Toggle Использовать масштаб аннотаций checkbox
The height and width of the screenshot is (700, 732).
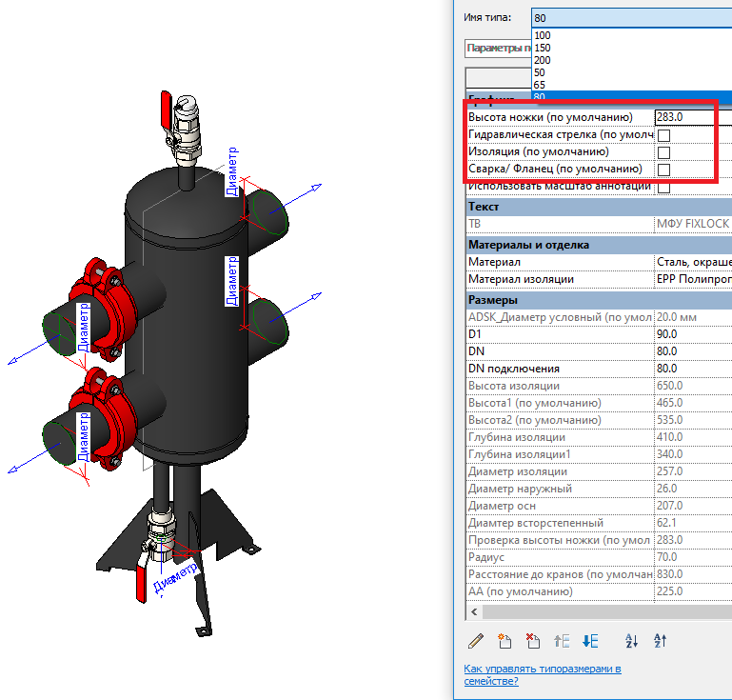click(664, 187)
